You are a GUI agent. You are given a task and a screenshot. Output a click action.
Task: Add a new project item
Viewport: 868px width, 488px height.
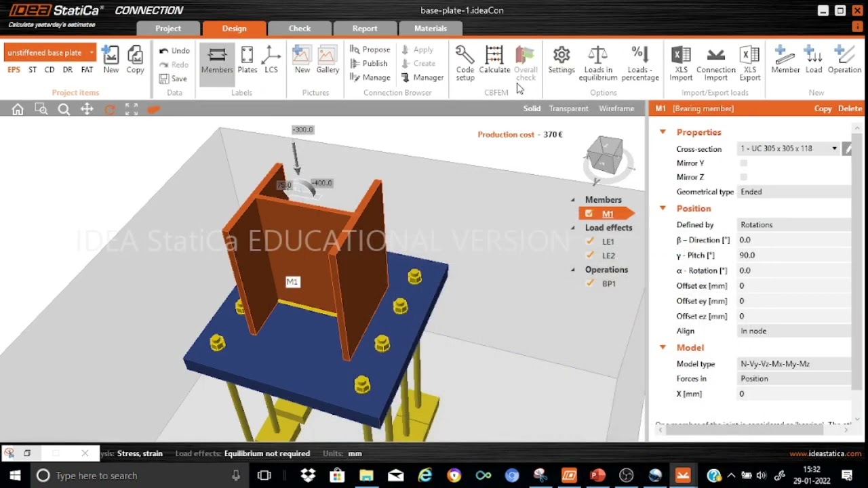click(111, 60)
